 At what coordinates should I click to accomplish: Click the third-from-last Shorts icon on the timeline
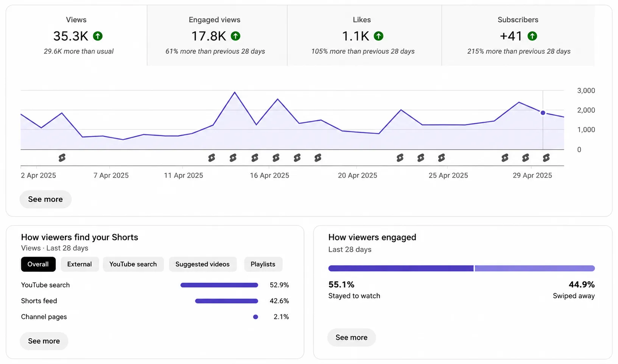tap(505, 158)
